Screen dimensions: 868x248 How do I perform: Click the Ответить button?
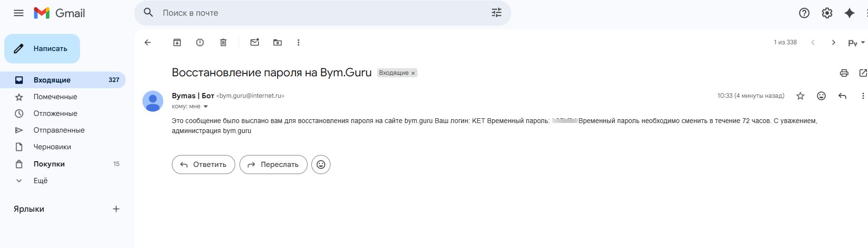pos(203,165)
